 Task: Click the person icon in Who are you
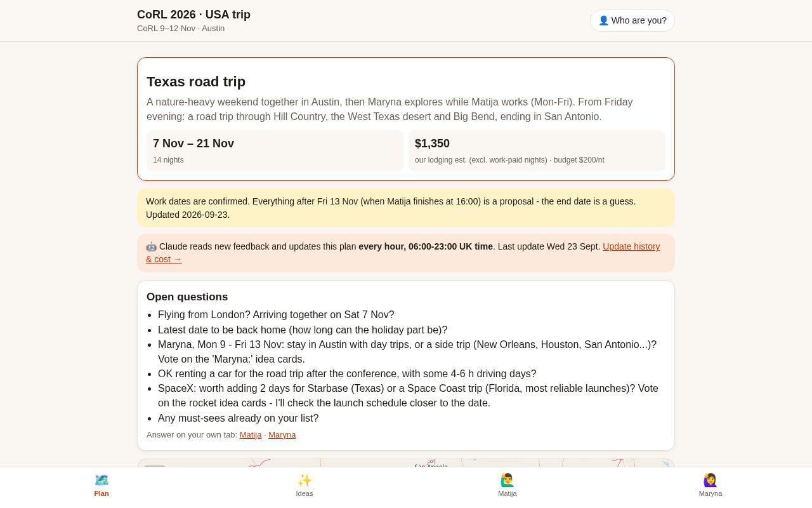(603, 20)
